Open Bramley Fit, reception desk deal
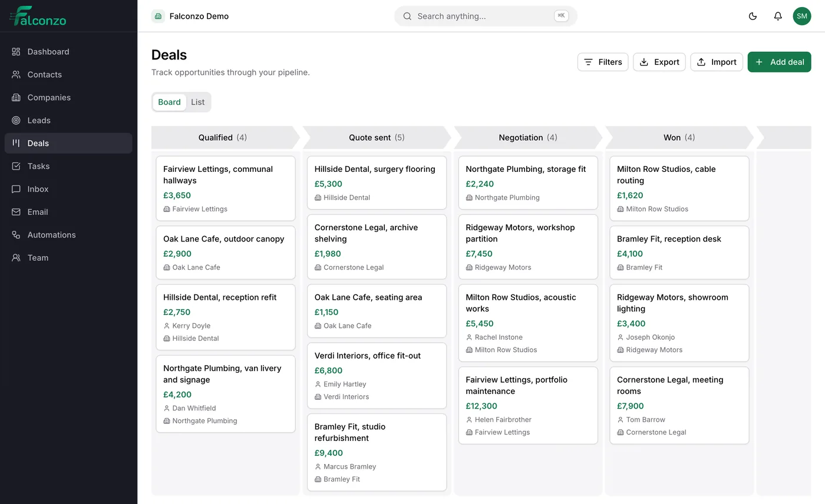The height and width of the screenshot is (504, 825). (679, 253)
